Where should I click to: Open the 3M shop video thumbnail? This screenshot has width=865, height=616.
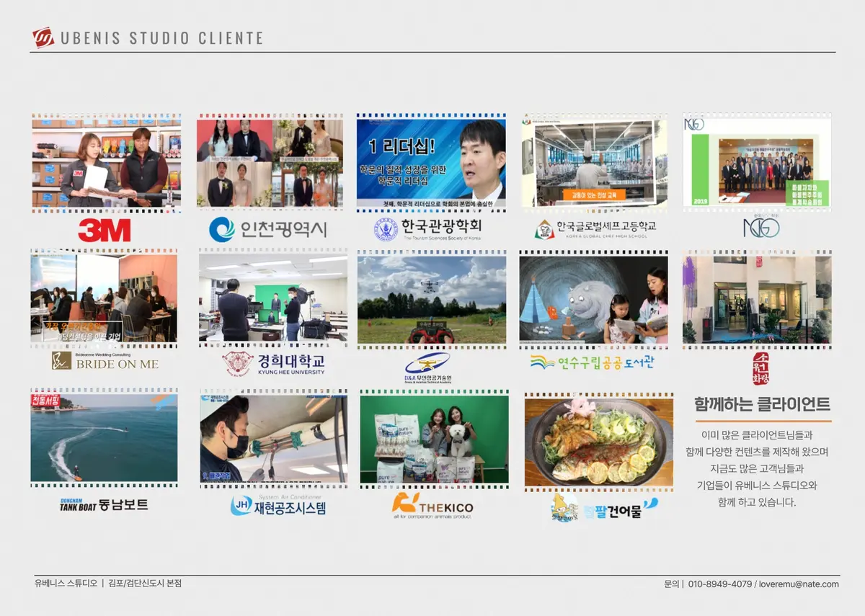click(x=106, y=163)
